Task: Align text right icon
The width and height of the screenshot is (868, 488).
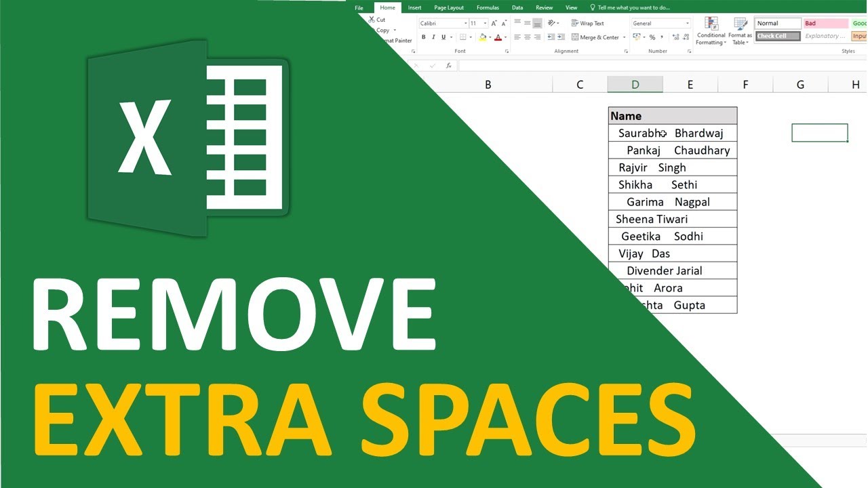Action: pyautogui.click(x=537, y=37)
